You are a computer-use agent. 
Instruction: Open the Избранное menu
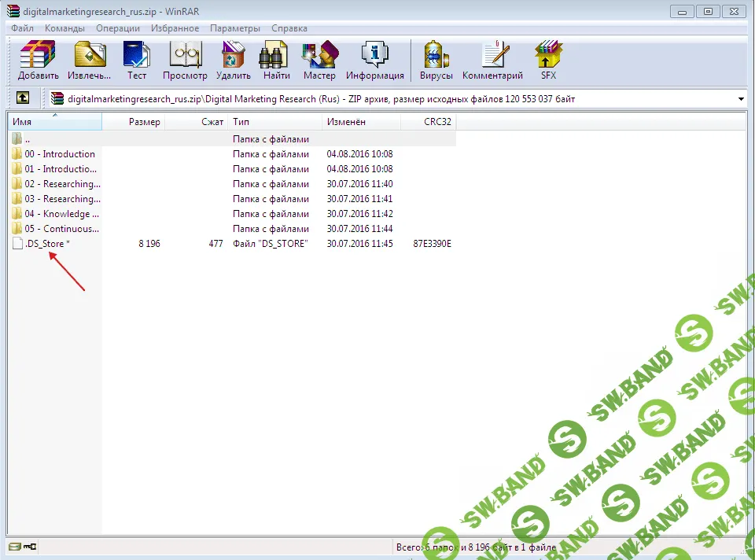click(175, 28)
